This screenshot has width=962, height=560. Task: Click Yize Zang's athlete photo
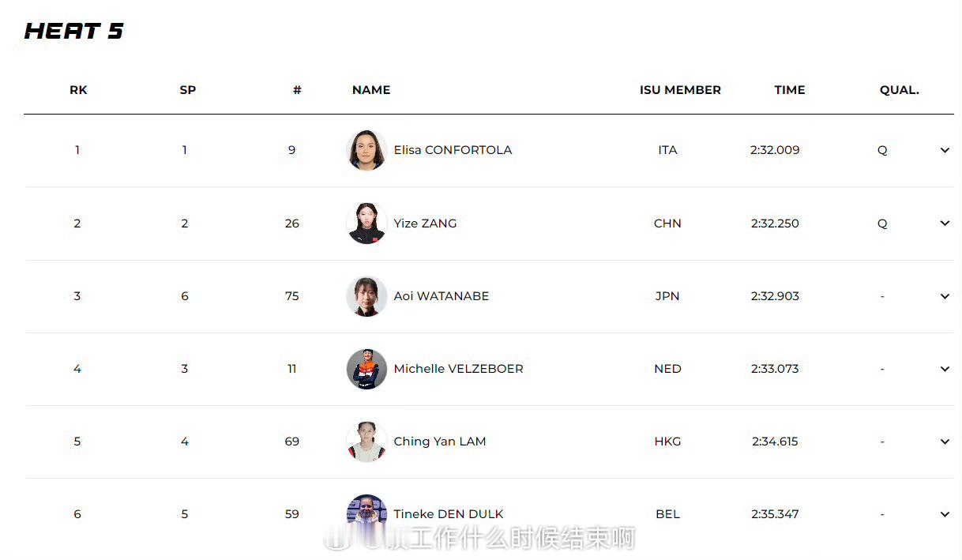click(x=366, y=224)
